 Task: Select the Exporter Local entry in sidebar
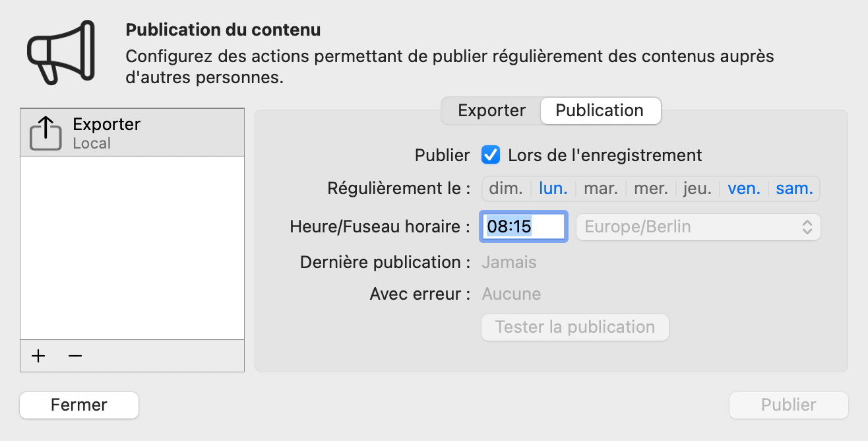click(x=132, y=132)
